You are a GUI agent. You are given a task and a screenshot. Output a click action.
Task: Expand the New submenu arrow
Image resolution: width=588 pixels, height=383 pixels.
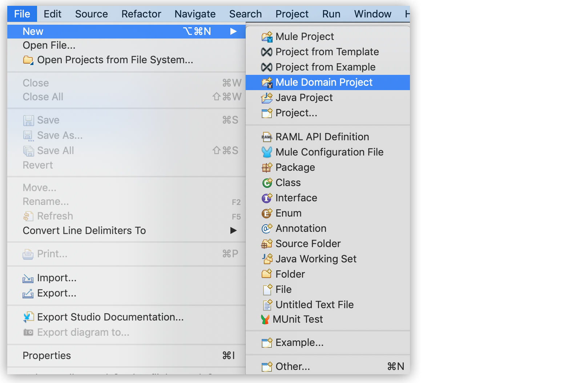(x=234, y=31)
